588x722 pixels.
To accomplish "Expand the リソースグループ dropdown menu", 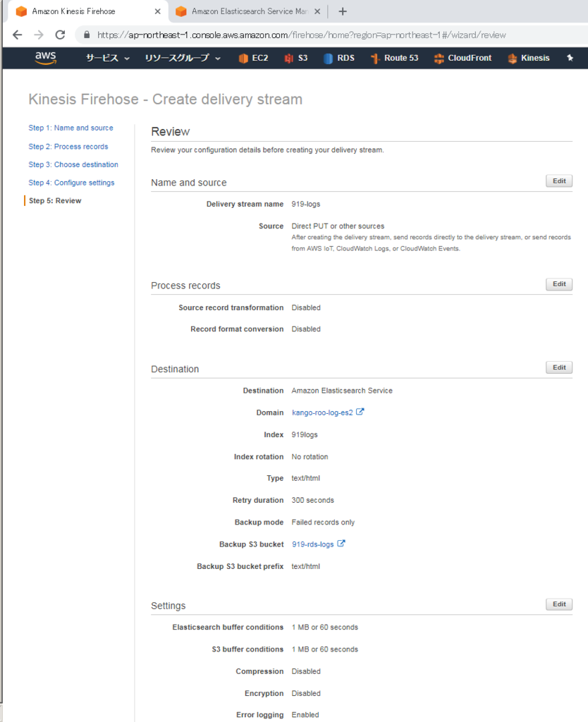I will (183, 58).
